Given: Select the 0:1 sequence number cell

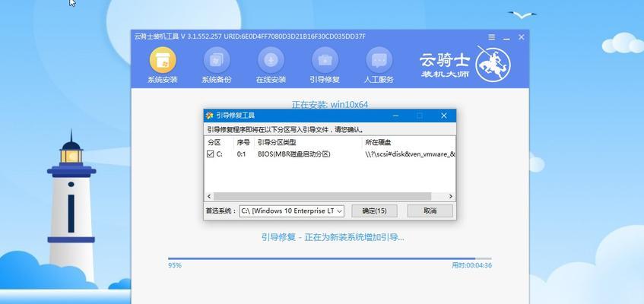Looking at the screenshot, I should pos(242,154).
